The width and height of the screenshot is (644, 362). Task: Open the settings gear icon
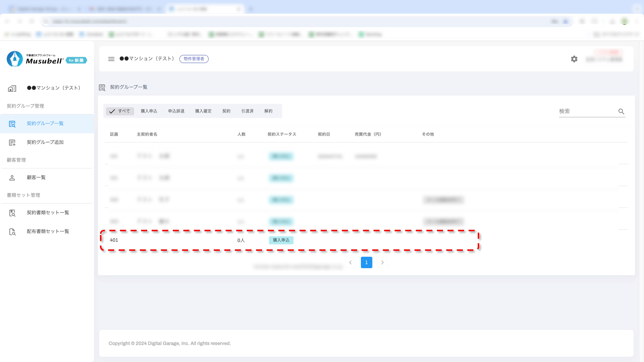point(574,59)
